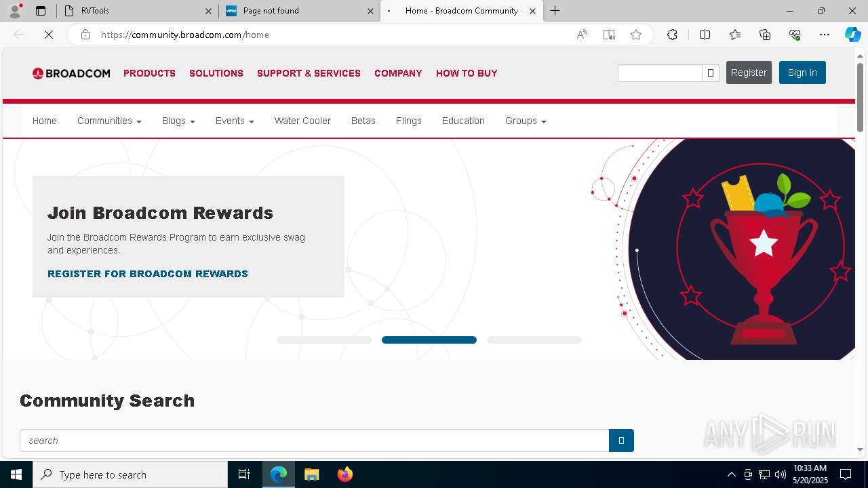Open volume control in tray
The height and width of the screenshot is (488, 868).
pos(781,474)
